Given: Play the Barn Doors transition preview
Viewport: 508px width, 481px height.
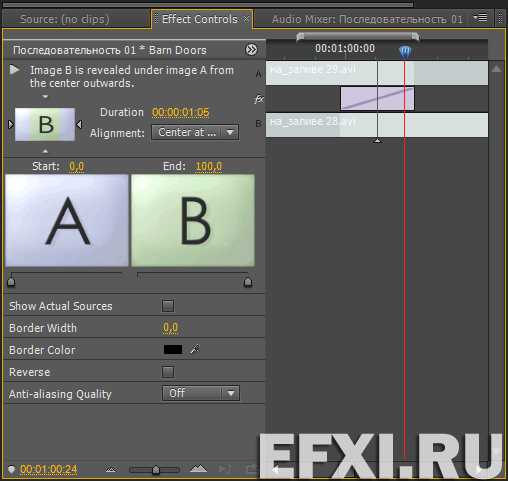Looking at the screenshot, I should [x=14, y=70].
